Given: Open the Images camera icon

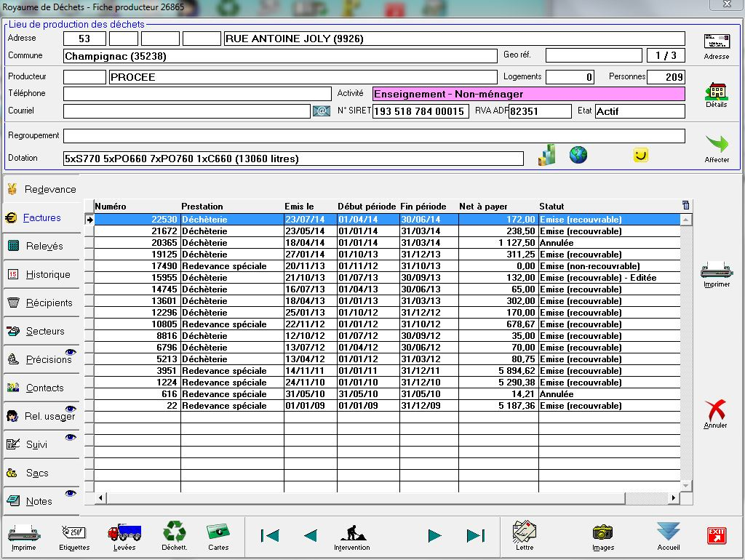Looking at the screenshot, I should [602, 534].
